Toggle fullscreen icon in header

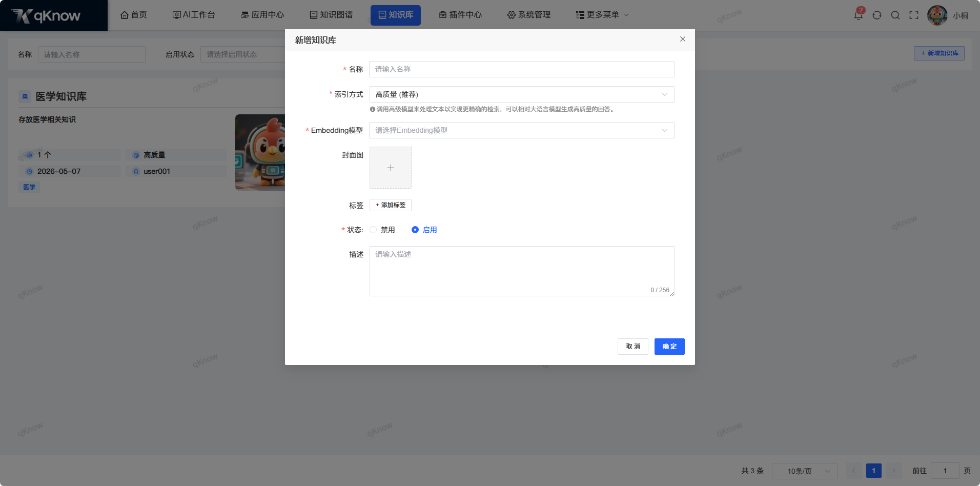click(914, 15)
